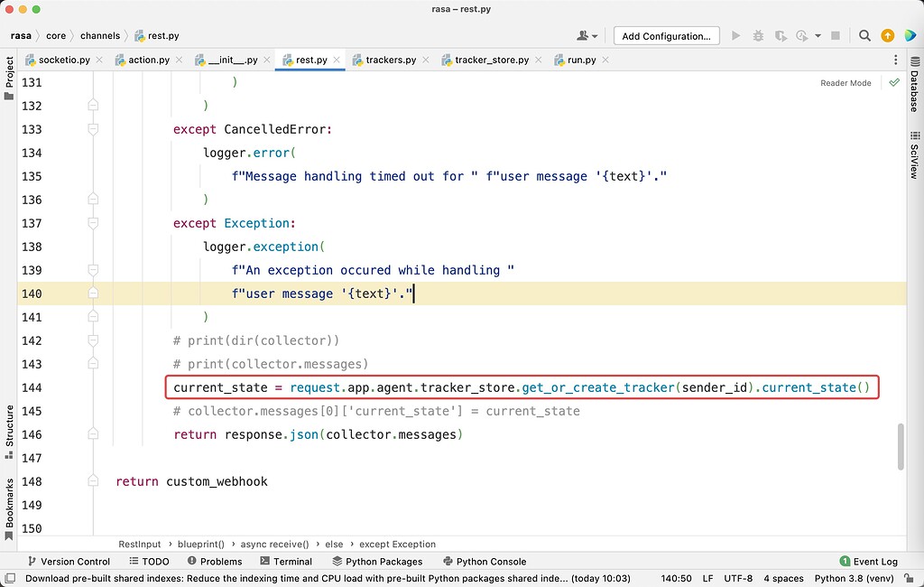The image size is (924, 587).
Task: Toggle Reader Mode for the editor
Action: (845, 82)
